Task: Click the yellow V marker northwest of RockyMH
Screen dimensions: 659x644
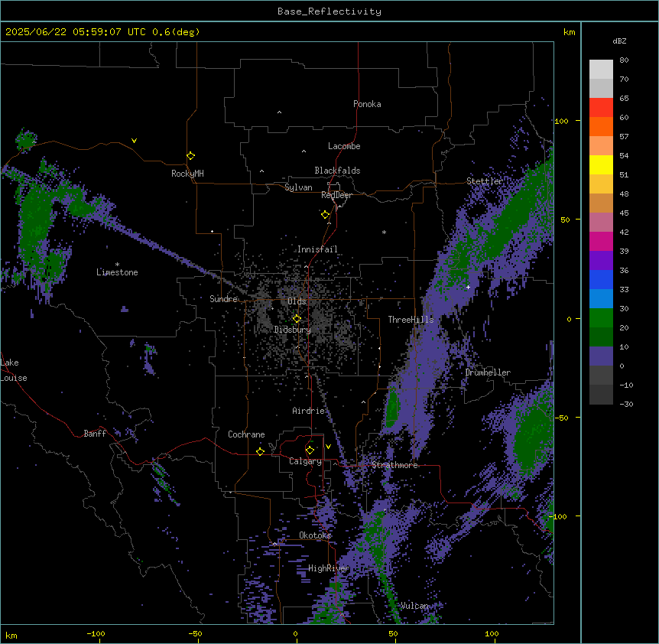Action: tap(134, 141)
